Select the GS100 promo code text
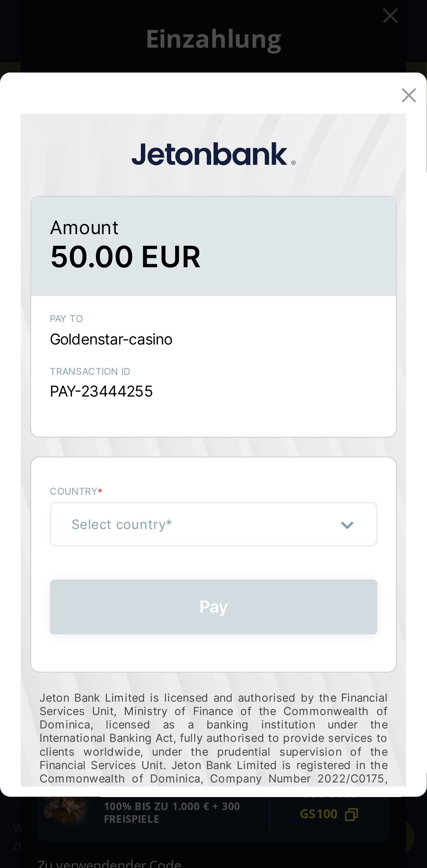The height and width of the screenshot is (868, 427). [x=318, y=814]
